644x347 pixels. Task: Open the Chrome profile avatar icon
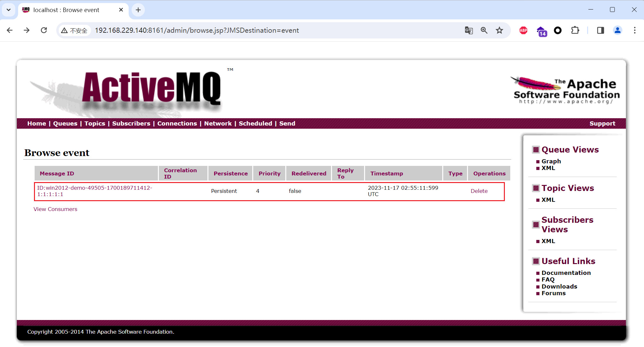point(617,30)
